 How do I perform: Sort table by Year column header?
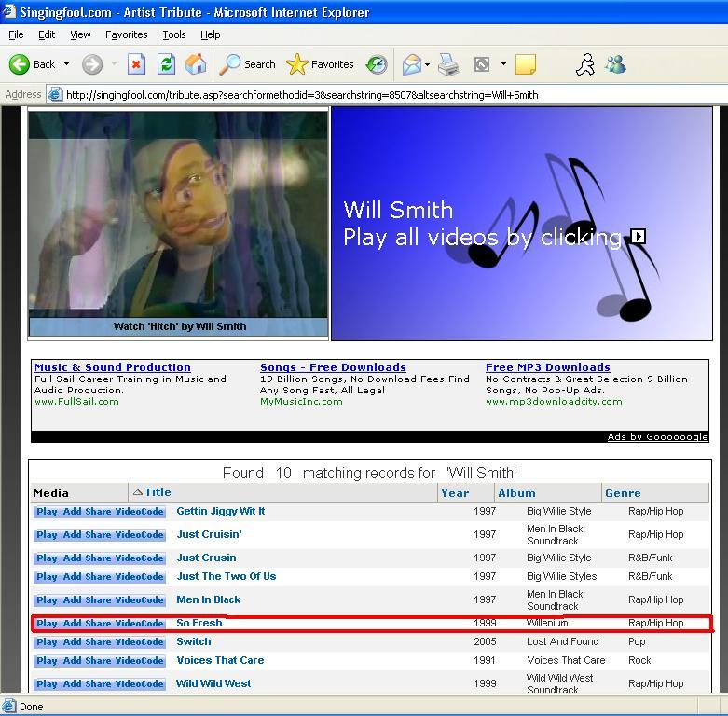click(455, 493)
